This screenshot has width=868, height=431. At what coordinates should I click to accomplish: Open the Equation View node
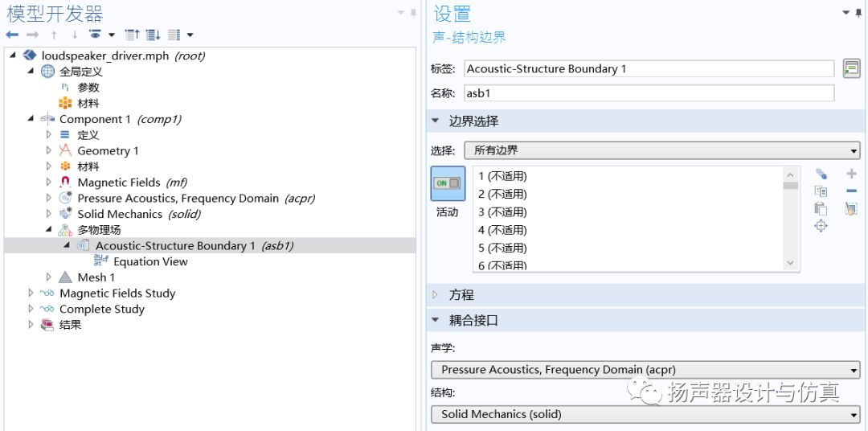150,261
